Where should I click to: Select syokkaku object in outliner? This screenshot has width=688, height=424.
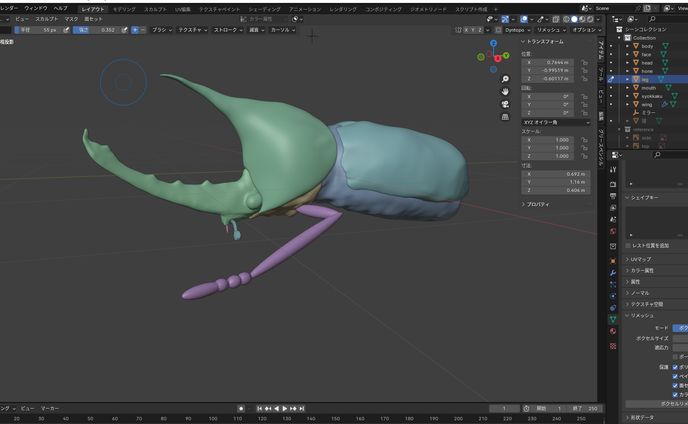point(652,96)
